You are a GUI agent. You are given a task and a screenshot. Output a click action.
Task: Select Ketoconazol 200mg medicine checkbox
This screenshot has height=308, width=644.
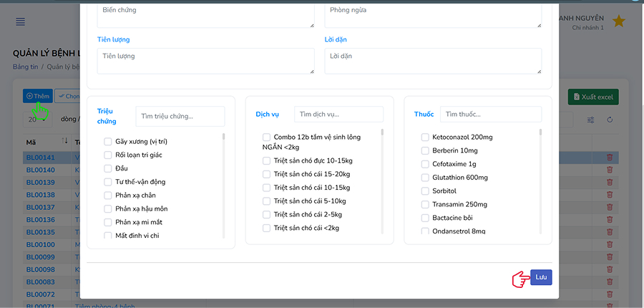pyautogui.click(x=425, y=137)
